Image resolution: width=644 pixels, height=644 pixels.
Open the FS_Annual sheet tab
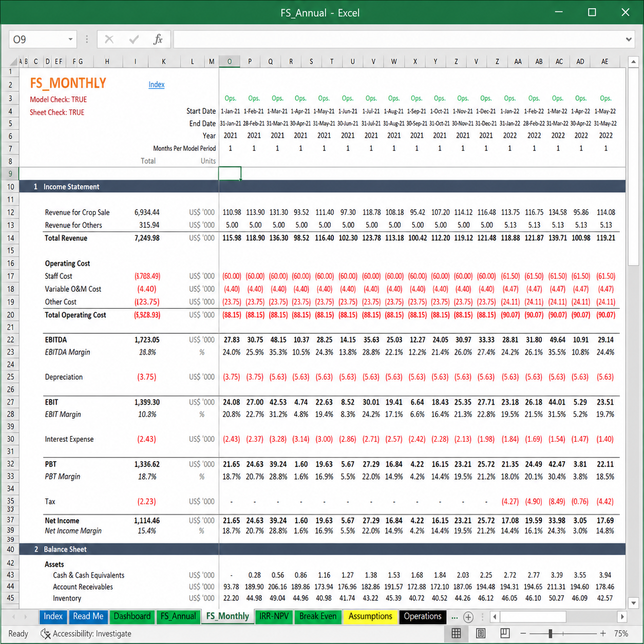pos(178,616)
